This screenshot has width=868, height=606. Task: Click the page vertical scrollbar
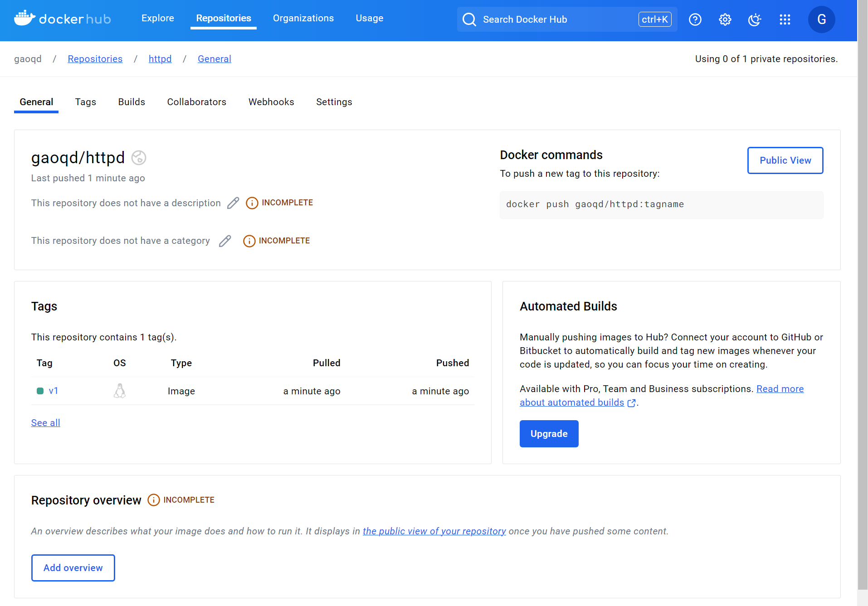[863, 295]
